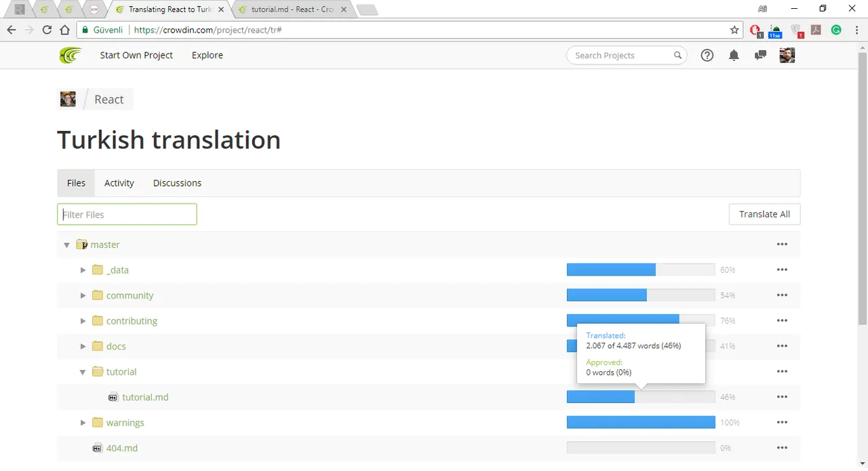Image resolution: width=868 pixels, height=471 pixels.
Task: Expand the docs folder
Action: tap(83, 346)
